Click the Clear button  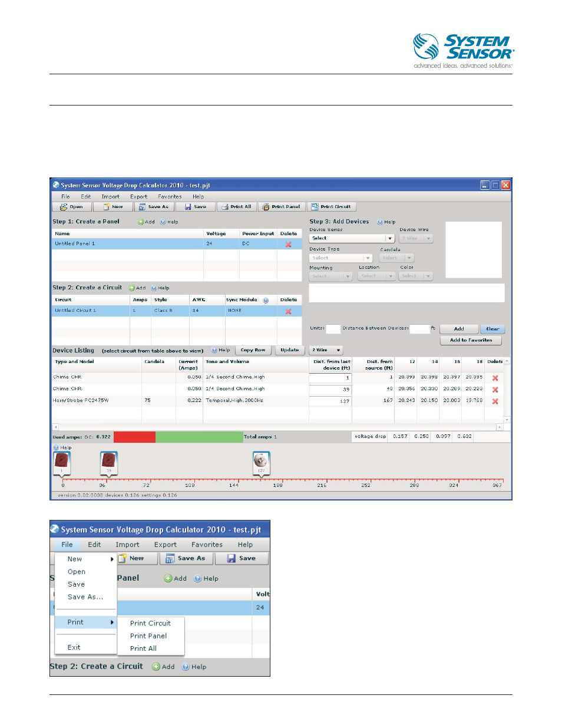[492, 329]
